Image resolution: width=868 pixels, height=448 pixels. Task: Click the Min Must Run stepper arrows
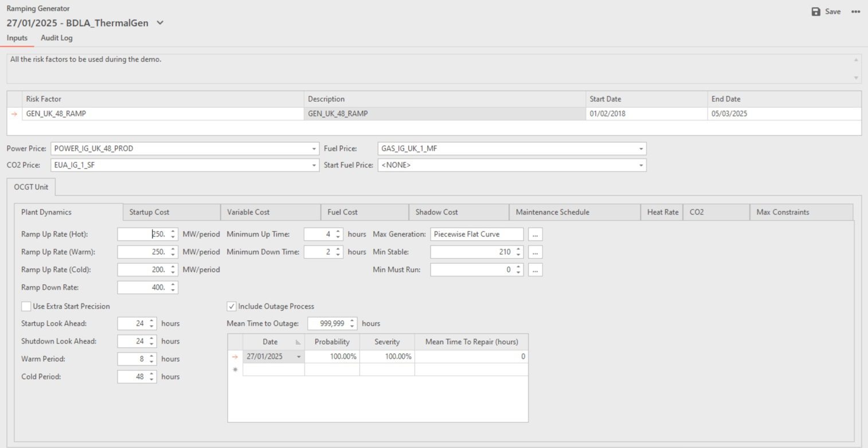(518, 270)
